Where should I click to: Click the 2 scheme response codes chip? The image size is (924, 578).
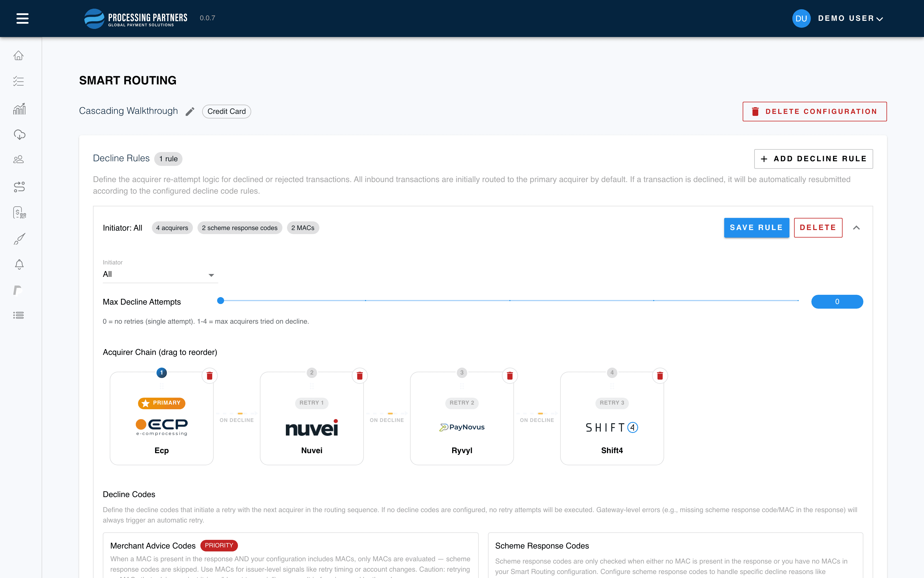239,228
